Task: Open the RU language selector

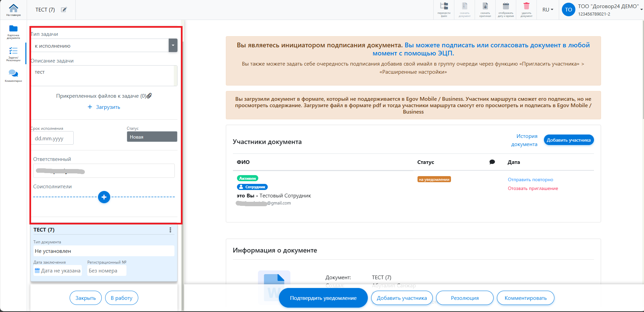Action: (548, 10)
